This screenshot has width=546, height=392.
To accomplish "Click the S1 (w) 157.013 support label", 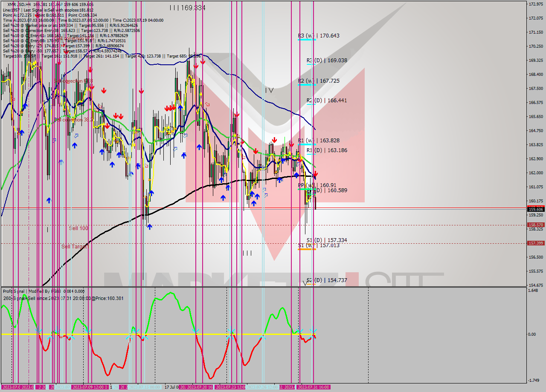I will click(319, 245).
